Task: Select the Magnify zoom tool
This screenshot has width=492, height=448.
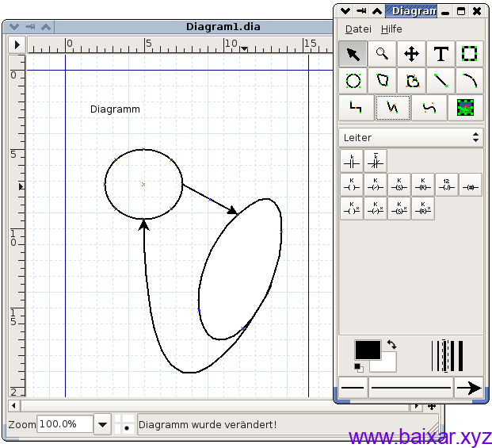Action: 382,54
